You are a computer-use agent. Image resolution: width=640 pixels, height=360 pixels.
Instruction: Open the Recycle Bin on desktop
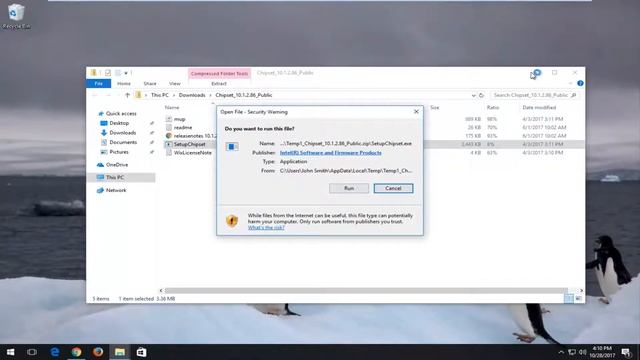click(16, 16)
